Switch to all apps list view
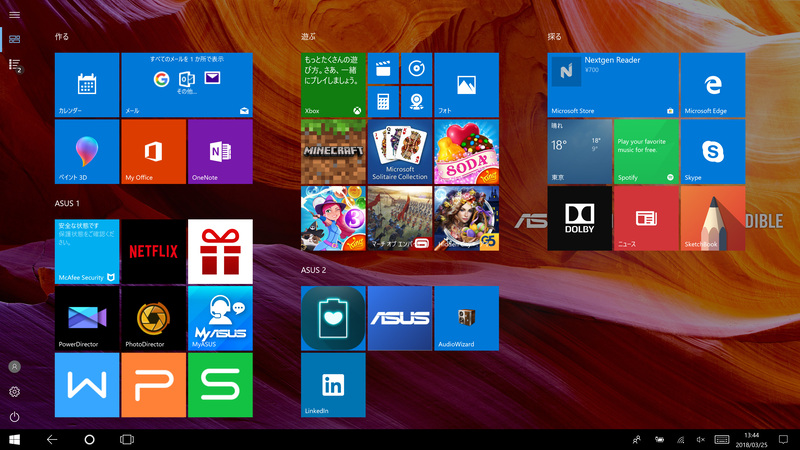Image resolution: width=800 pixels, height=450 pixels. point(14,64)
